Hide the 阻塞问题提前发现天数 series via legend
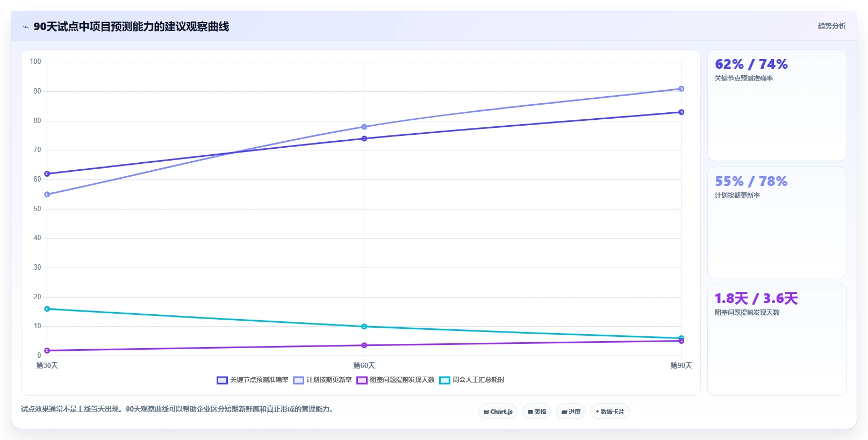Screen dimensions: 868x440 point(396,380)
